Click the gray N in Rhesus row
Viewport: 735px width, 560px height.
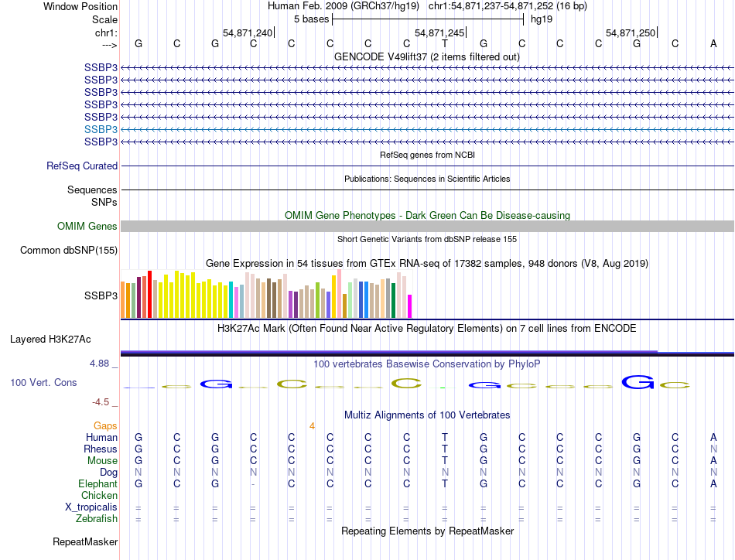[713, 449]
